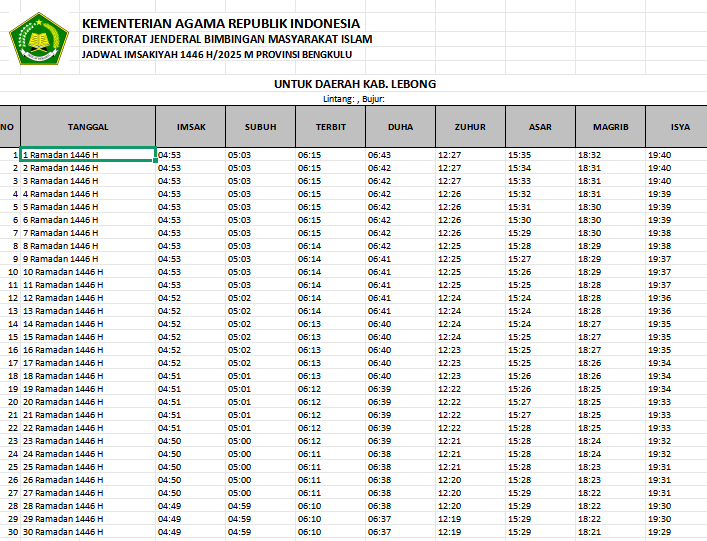This screenshot has width=707, height=541.
Task: Select the TERBIT header cell
Action: click(x=330, y=127)
